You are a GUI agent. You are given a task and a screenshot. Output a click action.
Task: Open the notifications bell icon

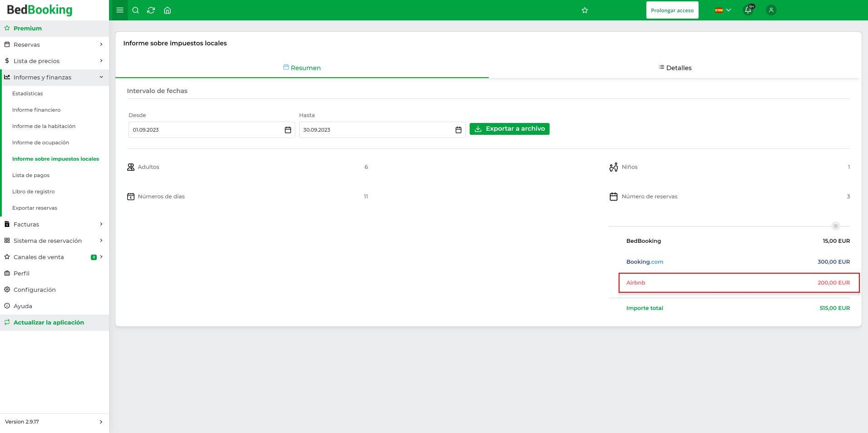tap(748, 10)
